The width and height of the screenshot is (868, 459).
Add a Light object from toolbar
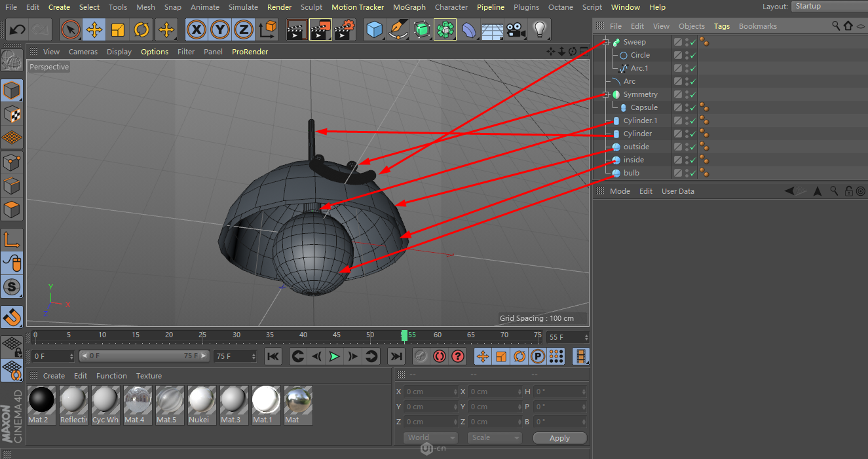(539, 29)
